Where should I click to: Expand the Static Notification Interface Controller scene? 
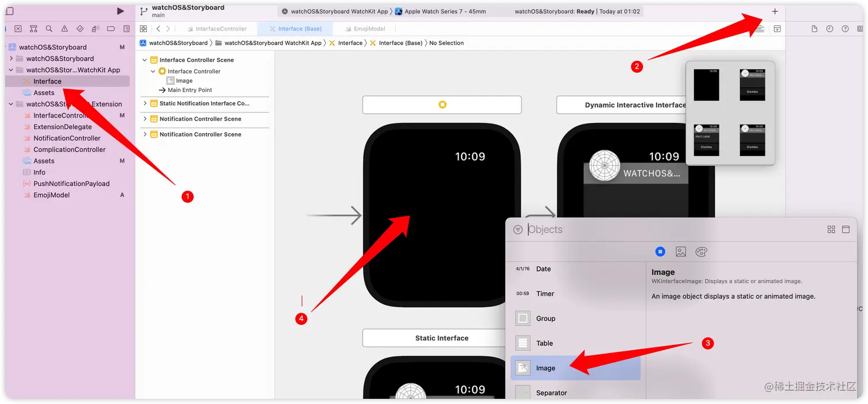click(x=144, y=103)
